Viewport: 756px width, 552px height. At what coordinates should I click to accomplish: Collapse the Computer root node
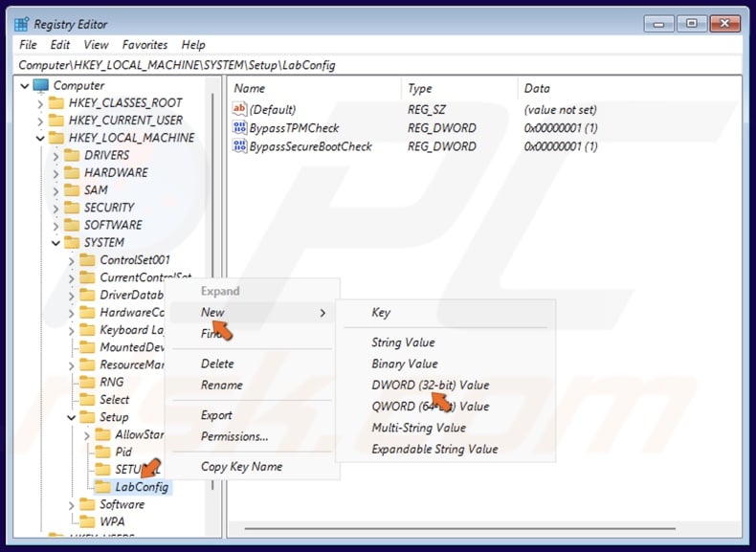click(25, 86)
